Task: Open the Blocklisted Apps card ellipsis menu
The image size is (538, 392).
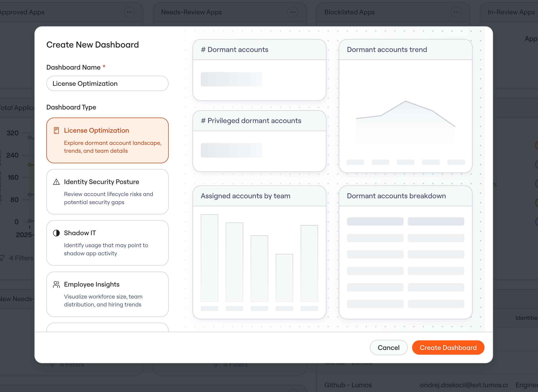Action: pyautogui.click(x=456, y=12)
